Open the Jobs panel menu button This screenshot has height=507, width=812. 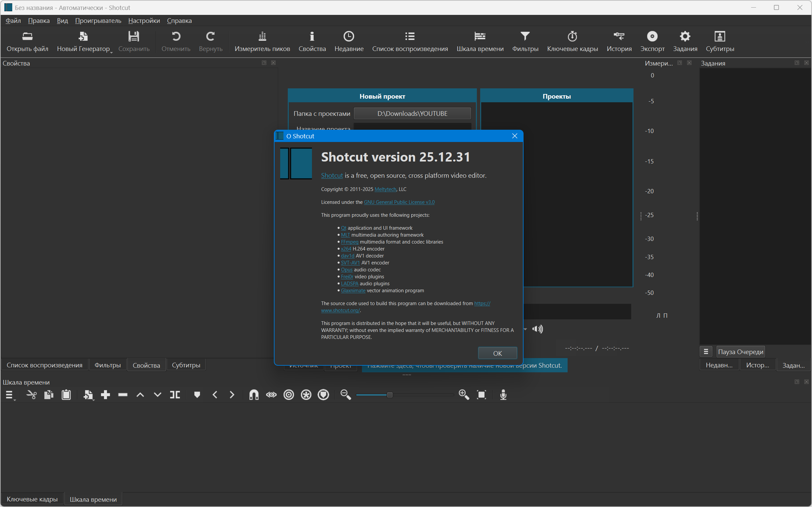click(706, 351)
